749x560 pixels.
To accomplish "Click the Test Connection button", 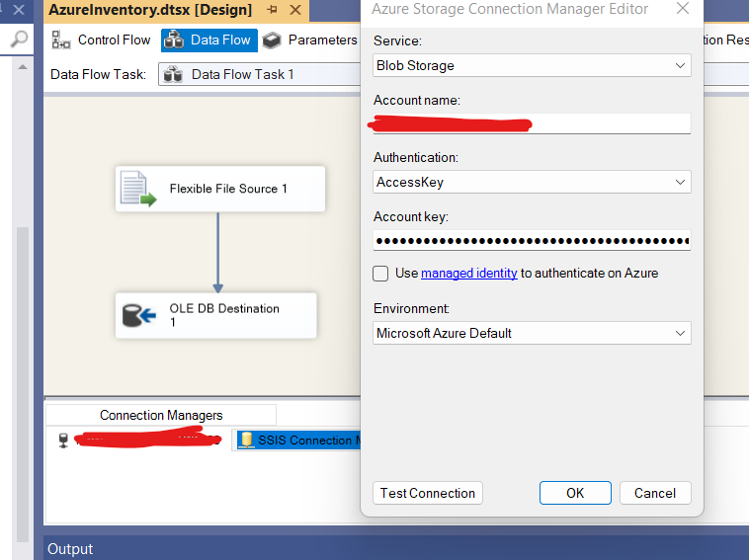I will point(428,493).
